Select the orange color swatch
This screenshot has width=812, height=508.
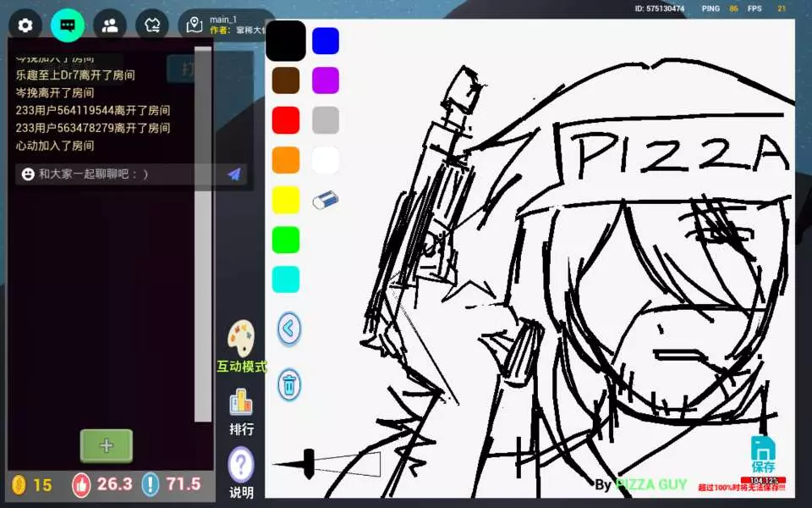286,160
